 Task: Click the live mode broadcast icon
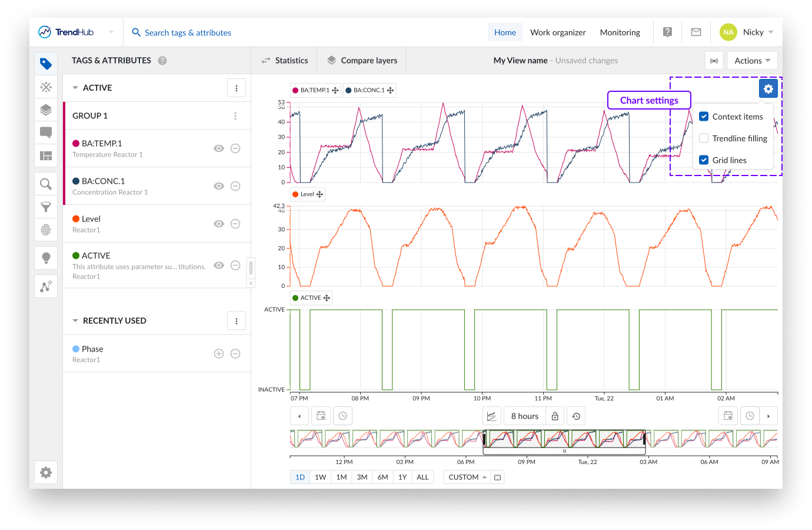coord(714,61)
